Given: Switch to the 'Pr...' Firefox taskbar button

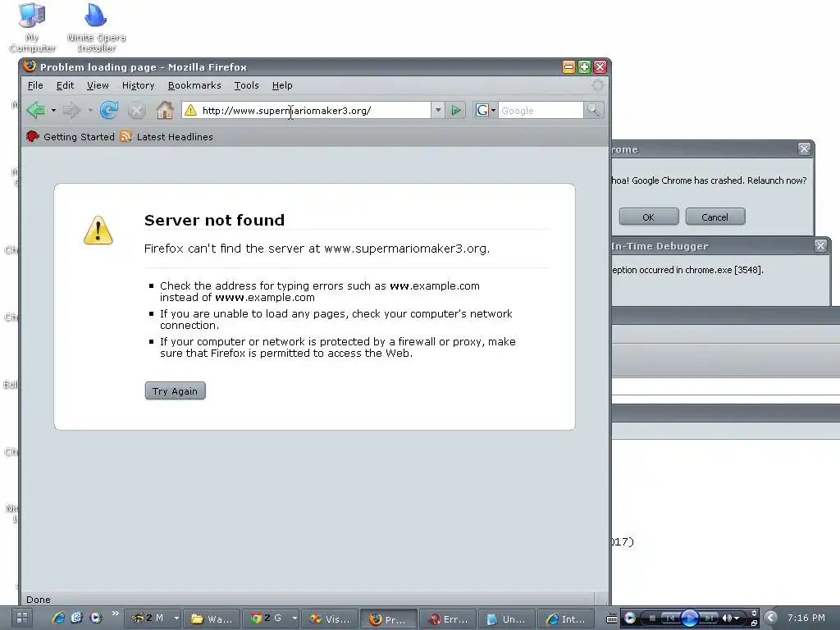Looking at the screenshot, I should [388, 619].
